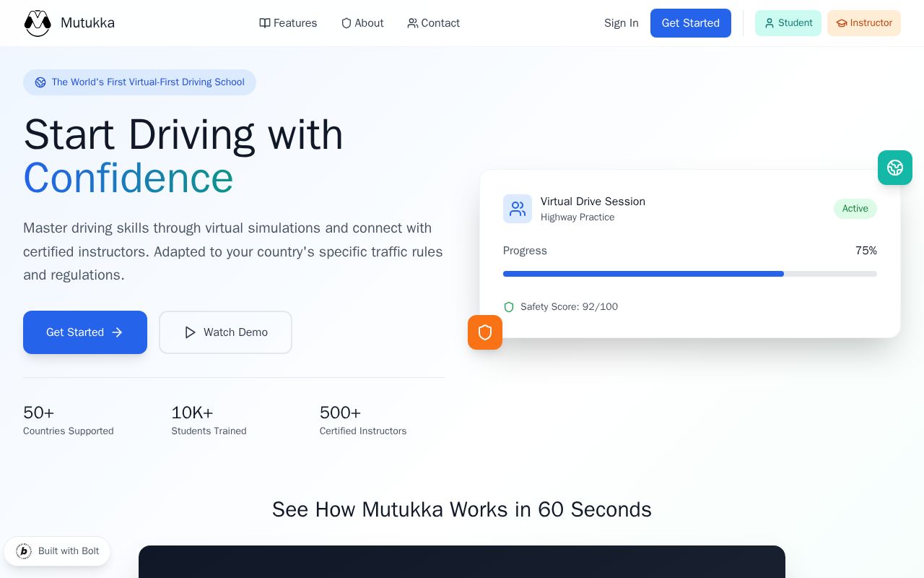The width and height of the screenshot is (924, 578).
Task: Click the "500+" instructors stat
Action: [x=340, y=413]
